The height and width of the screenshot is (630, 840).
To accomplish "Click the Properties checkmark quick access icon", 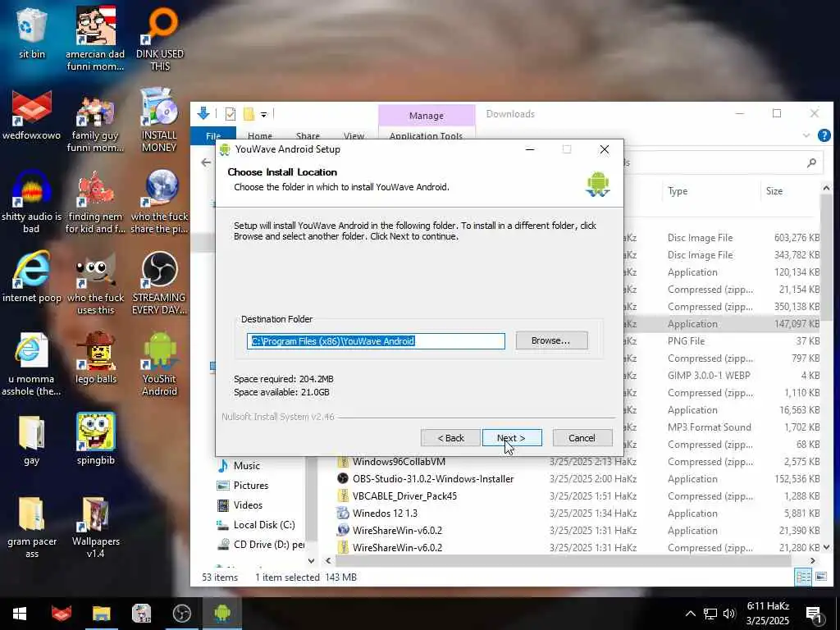I will click(231, 114).
